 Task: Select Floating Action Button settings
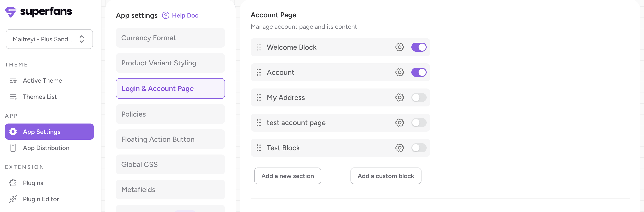tap(170, 139)
